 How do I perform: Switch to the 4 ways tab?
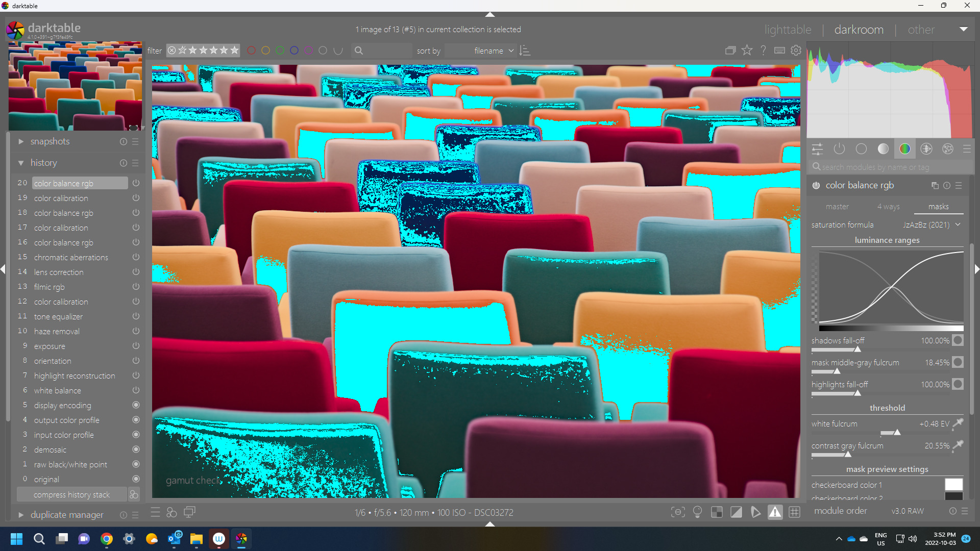[x=888, y=207]
